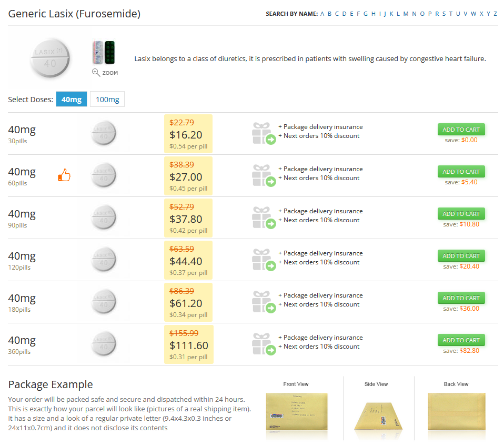Search by name letter V

(x=466, y=14)
